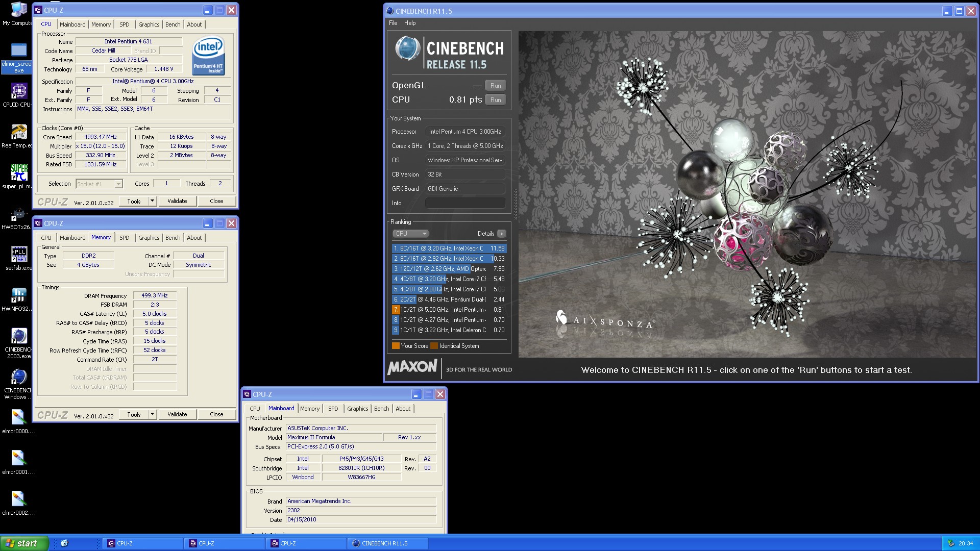Open HWBOTx265 desktop icon
The width and height of the screenshot is (980, 551).
18,217
